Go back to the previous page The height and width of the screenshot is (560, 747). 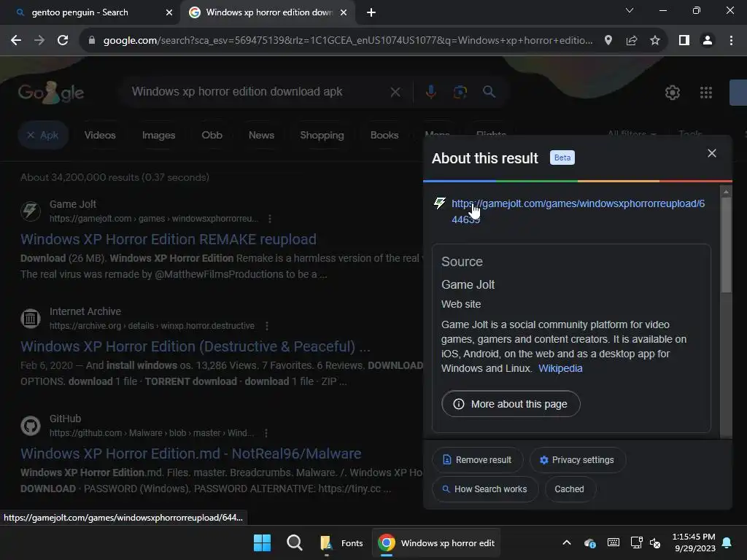point(16,41)
